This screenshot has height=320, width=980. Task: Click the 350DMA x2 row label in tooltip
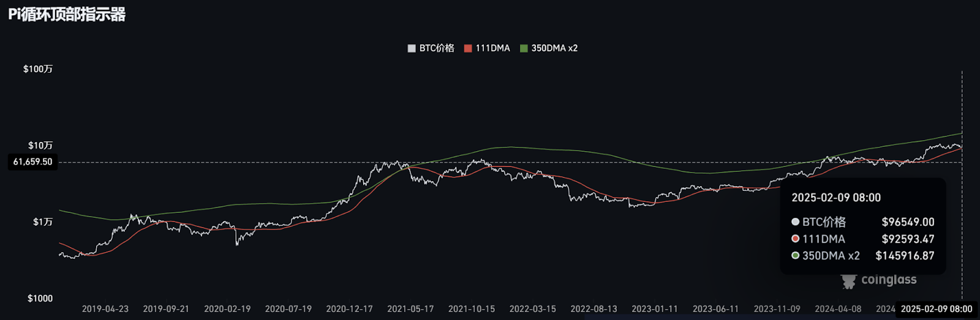pos(831,256)
